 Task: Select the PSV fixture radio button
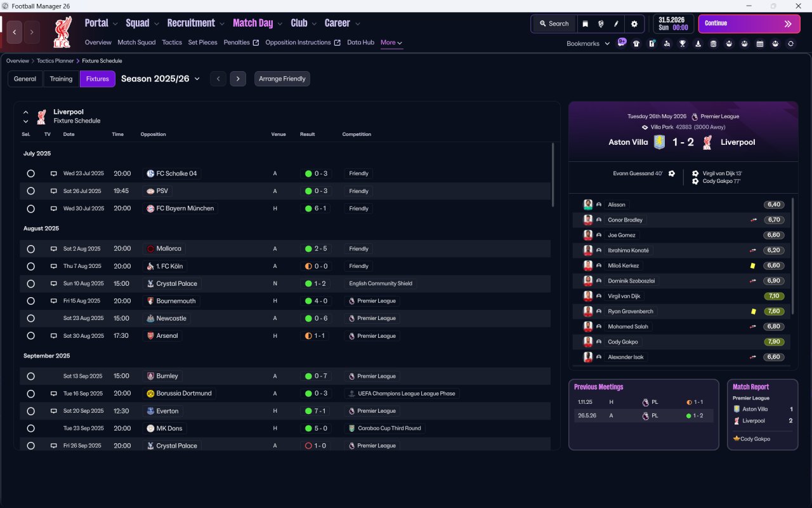[30, 191]
